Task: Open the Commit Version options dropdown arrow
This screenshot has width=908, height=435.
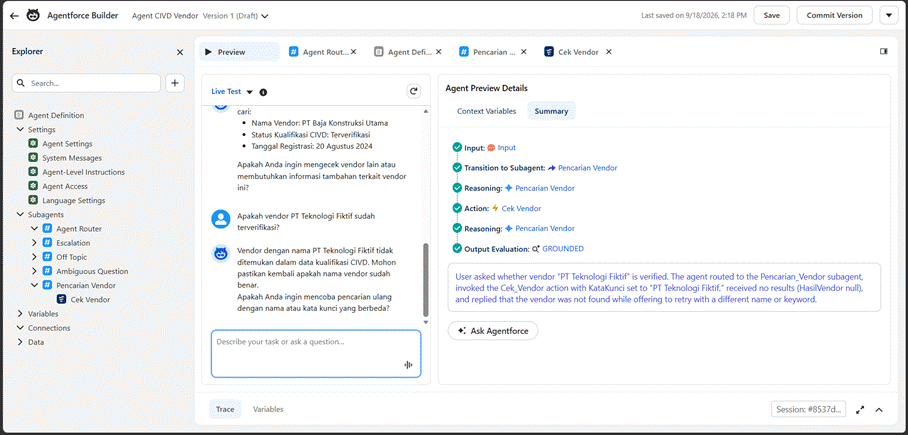Action: [889, 16]
